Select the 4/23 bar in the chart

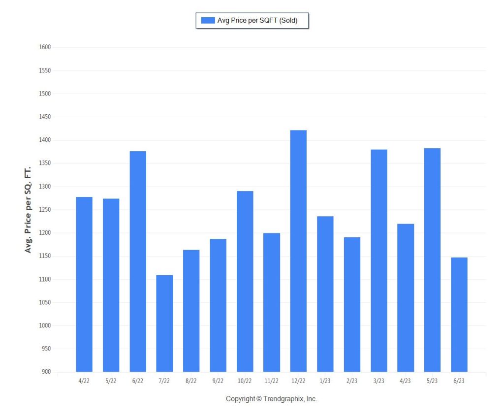point(406,298)
